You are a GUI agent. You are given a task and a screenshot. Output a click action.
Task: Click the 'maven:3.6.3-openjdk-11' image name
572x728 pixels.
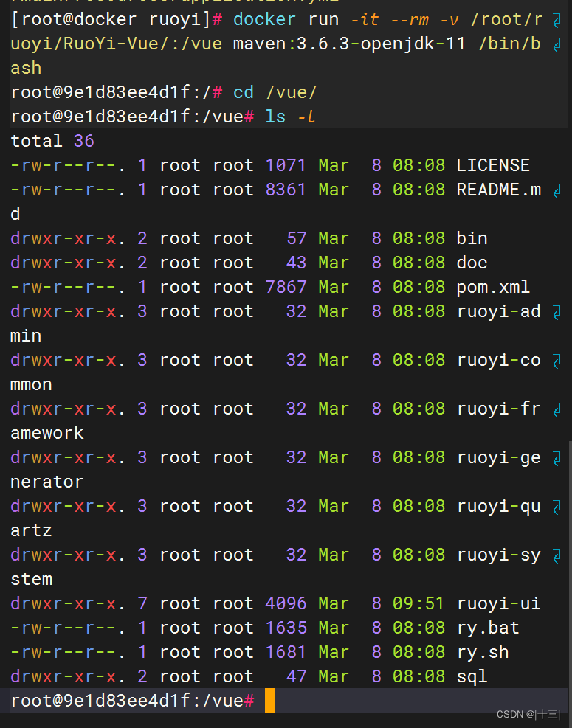click(349, 44)
